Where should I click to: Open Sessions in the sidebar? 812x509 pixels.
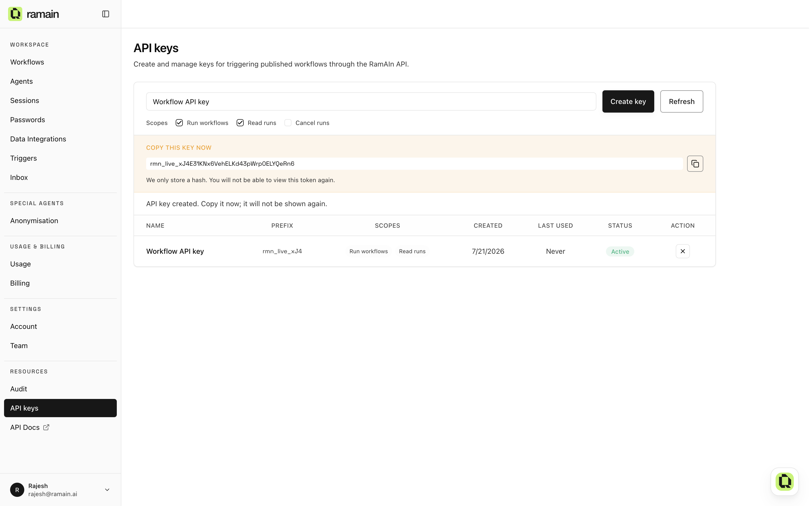(x=61, y=101)
